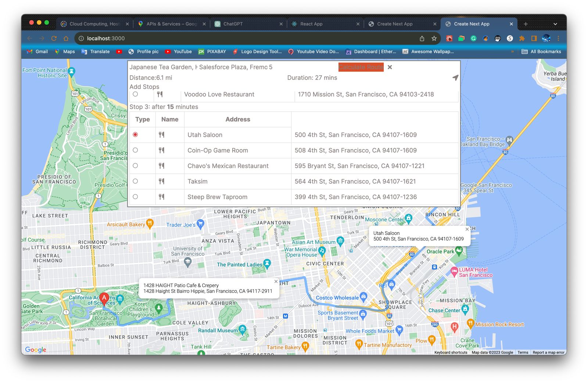This screenshot has width=588, height=383.
Task: Click the red marker A on map
Action: point(104,299)
